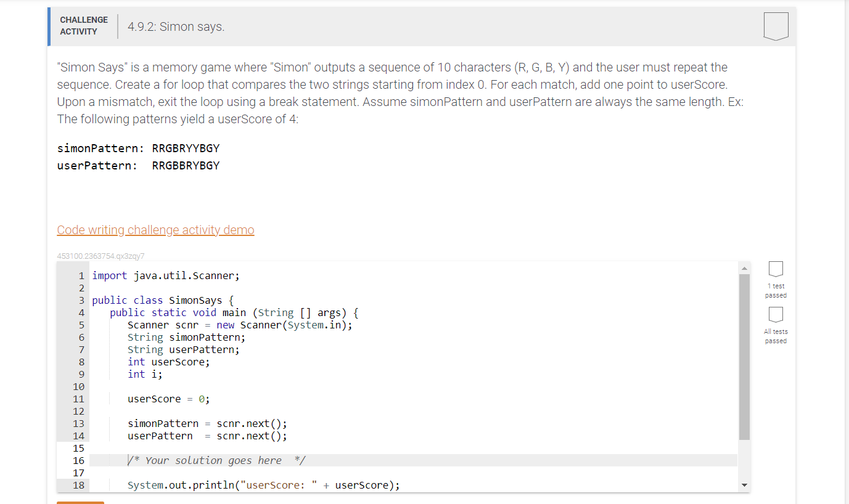849x504 pixels.
Task: Select line number 18 in the gutter
Action: click(78, 485)
